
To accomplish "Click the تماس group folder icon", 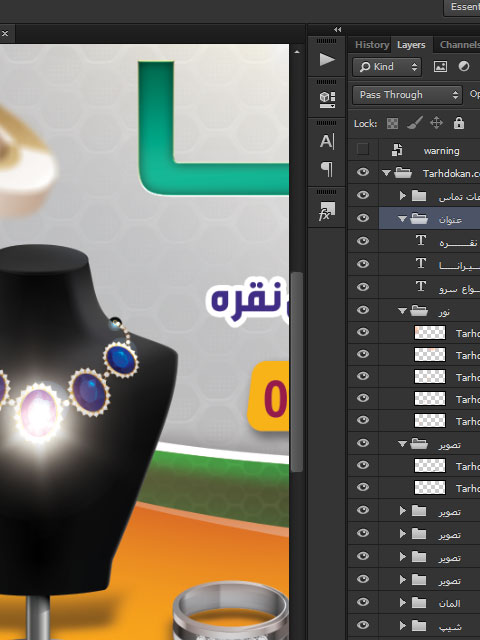I will tap(419, 196).
